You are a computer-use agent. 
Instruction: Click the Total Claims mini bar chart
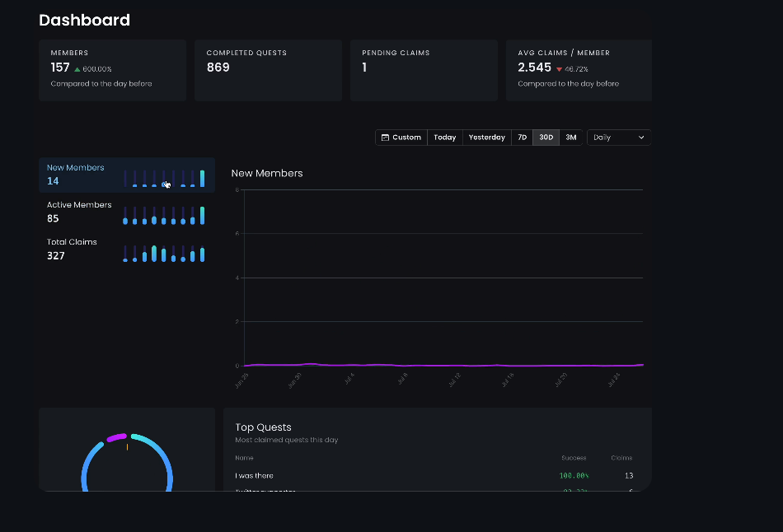click(164, 253)
